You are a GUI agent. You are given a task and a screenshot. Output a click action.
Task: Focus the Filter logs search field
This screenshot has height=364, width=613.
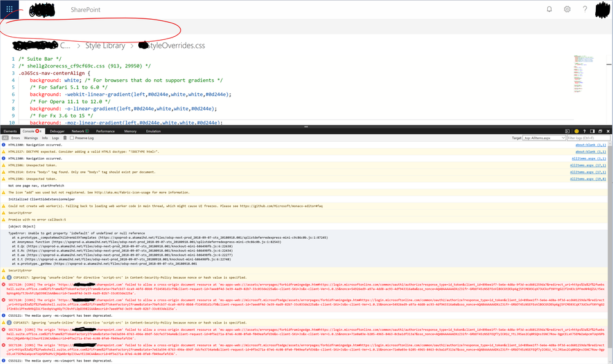(588, 138)
